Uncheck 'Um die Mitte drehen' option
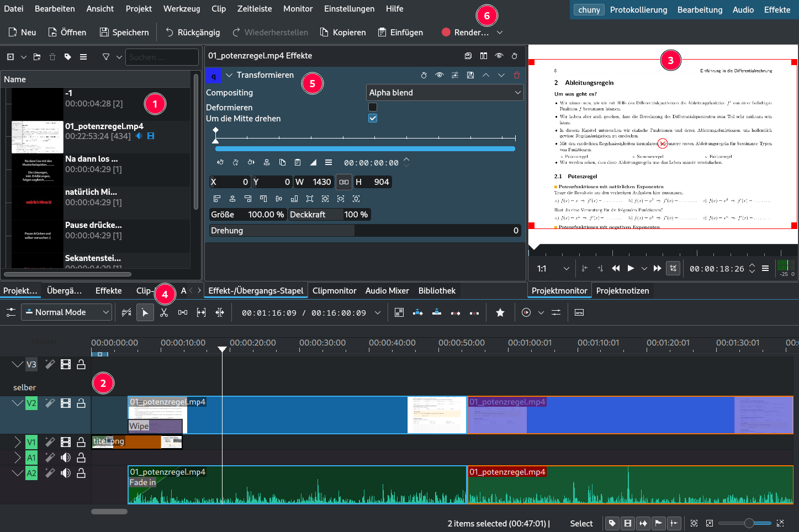The height and width of the screenshot is (532, 799). 373,118
